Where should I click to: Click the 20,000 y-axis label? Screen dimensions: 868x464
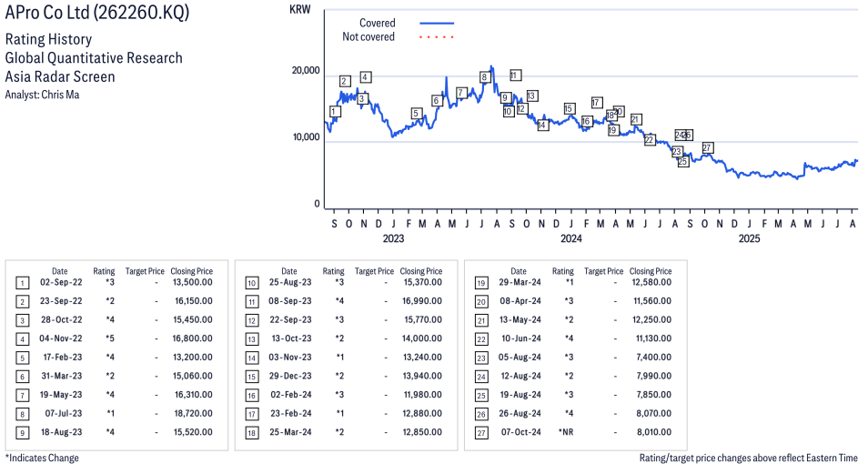click(x=306, y=70)
